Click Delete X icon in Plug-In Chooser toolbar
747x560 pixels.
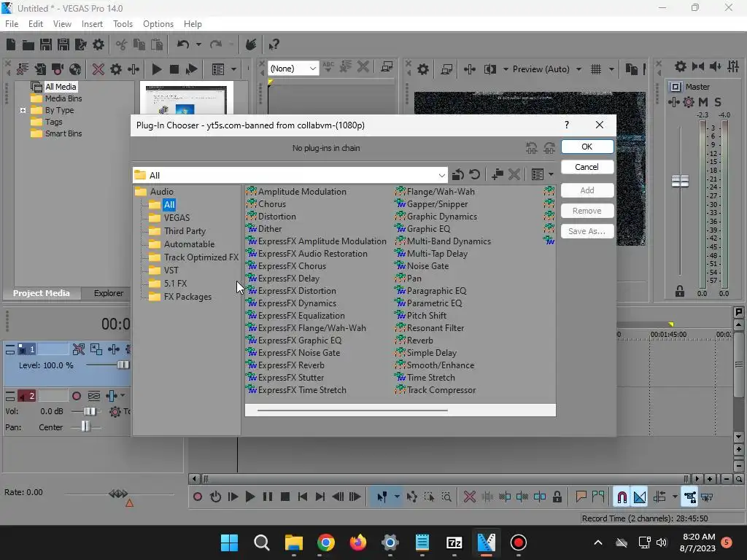pos(514,175)
